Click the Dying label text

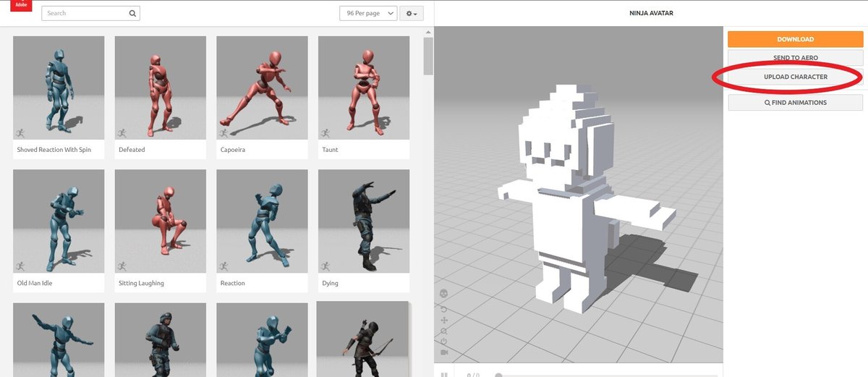[330, 283]
